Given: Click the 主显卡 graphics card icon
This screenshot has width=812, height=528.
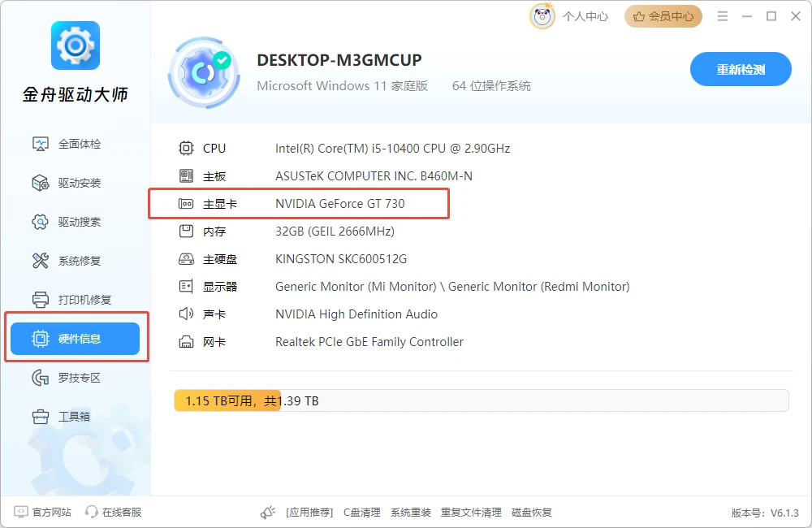Looking at the screenshot, I should click(x=186, y=204).
